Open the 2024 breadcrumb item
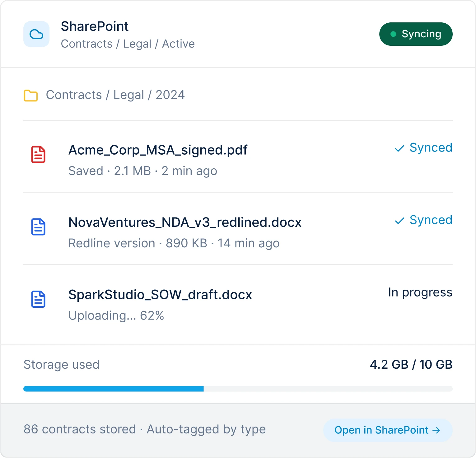This screenshot has width=476, height=458. point(171,95)
